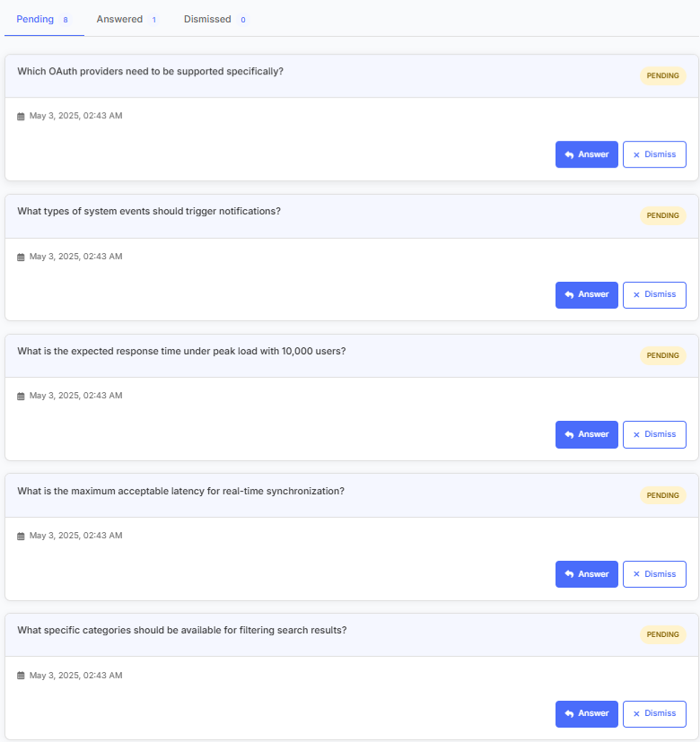700x742 pixels.
Task: Open the Answered tab
Action: click(120, 19)
